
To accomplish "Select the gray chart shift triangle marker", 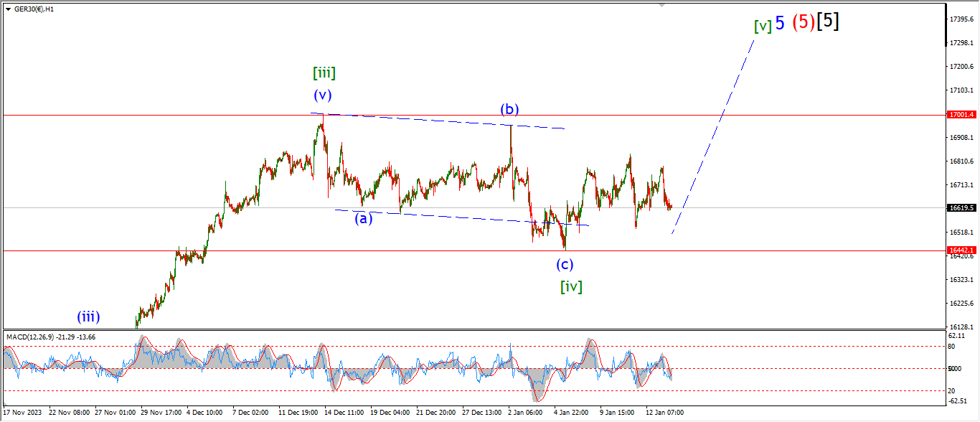I will tap(662, 5).
